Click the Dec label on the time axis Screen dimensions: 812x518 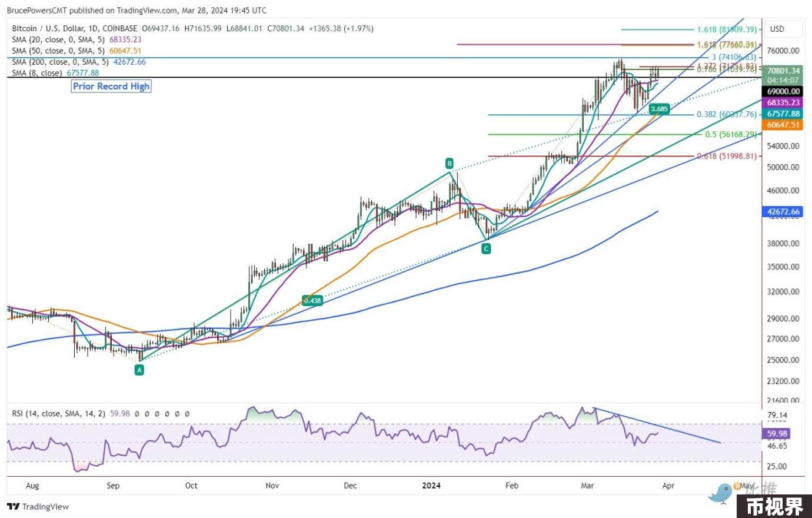click(350, 486)
